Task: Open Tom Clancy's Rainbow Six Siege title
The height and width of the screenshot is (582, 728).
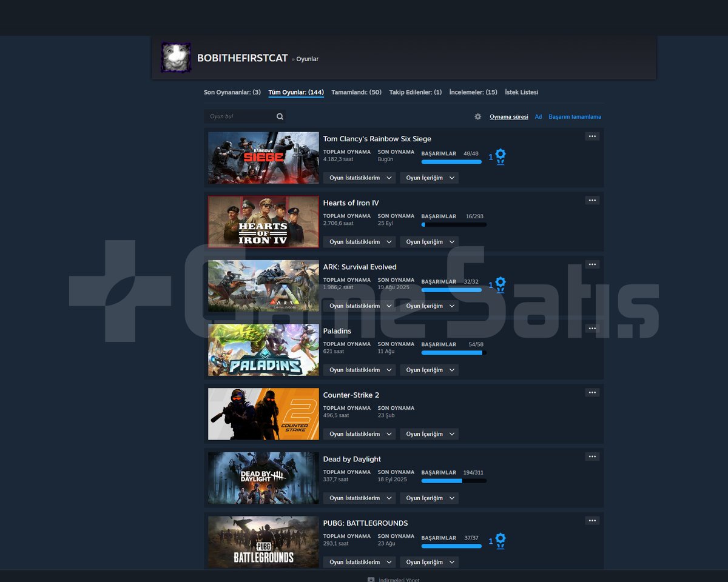Action: point(377,139)
